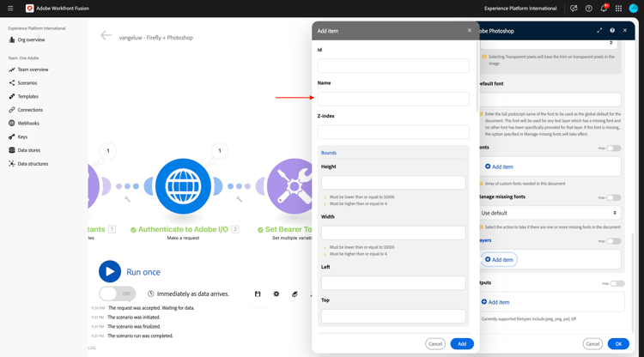
Task: Cancel the Add item dialog
Action: 435,344
